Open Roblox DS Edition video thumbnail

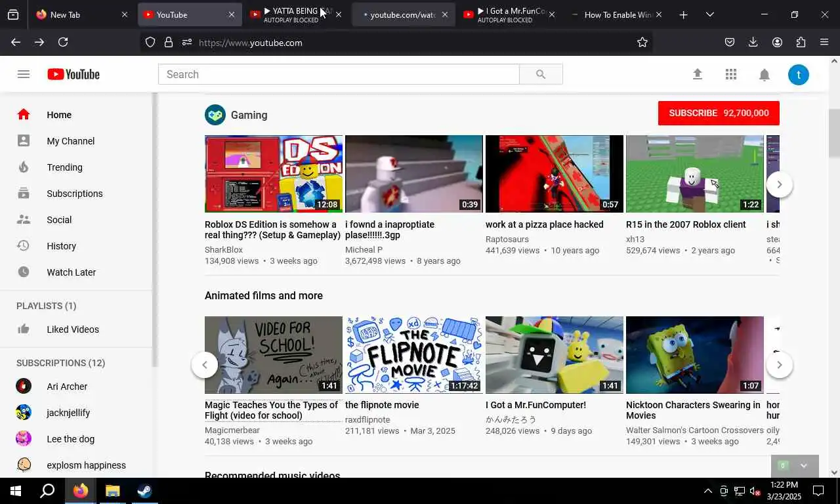(x=274, y=174)
